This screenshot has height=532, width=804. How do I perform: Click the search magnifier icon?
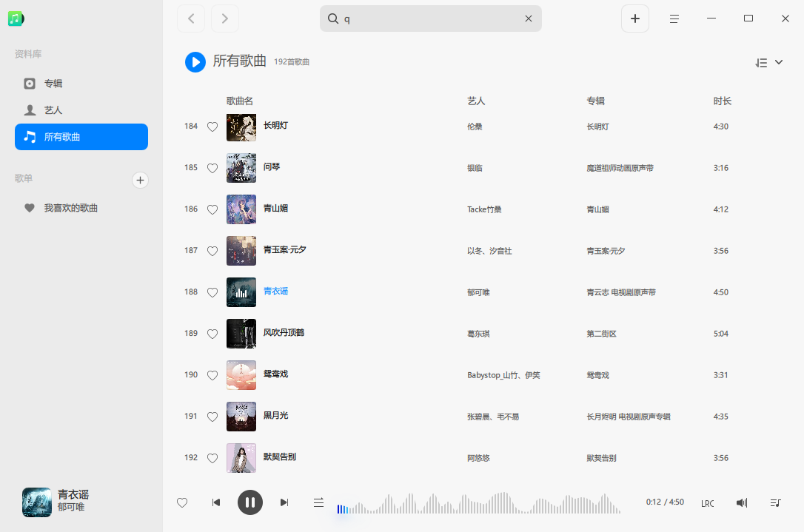332,18
